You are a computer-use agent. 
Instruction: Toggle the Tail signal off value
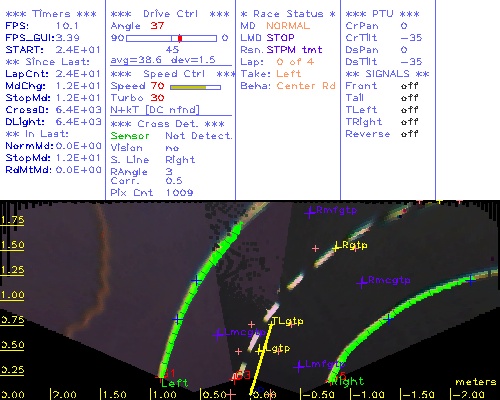pyautogui.click(x=409, y=98)
